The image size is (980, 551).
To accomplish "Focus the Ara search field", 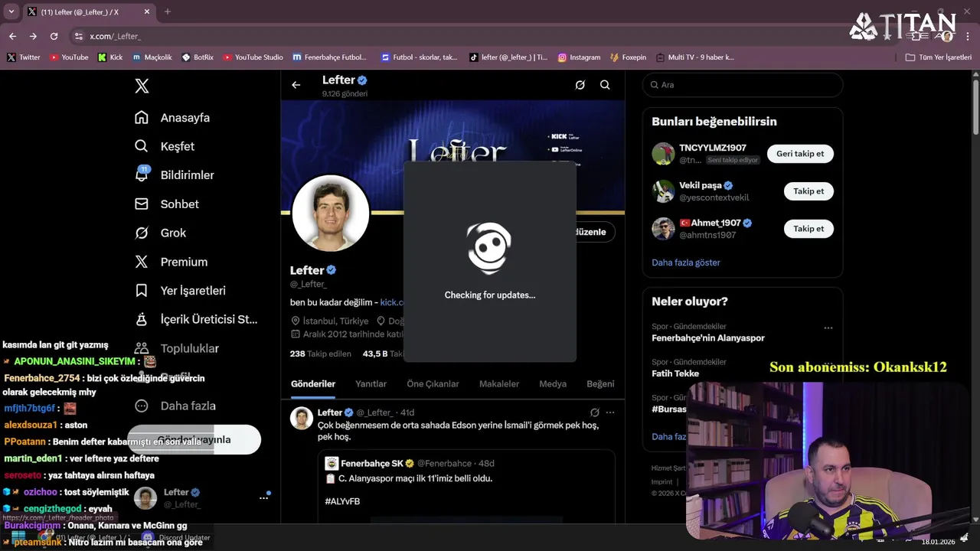I will click(x=743, y=85).
